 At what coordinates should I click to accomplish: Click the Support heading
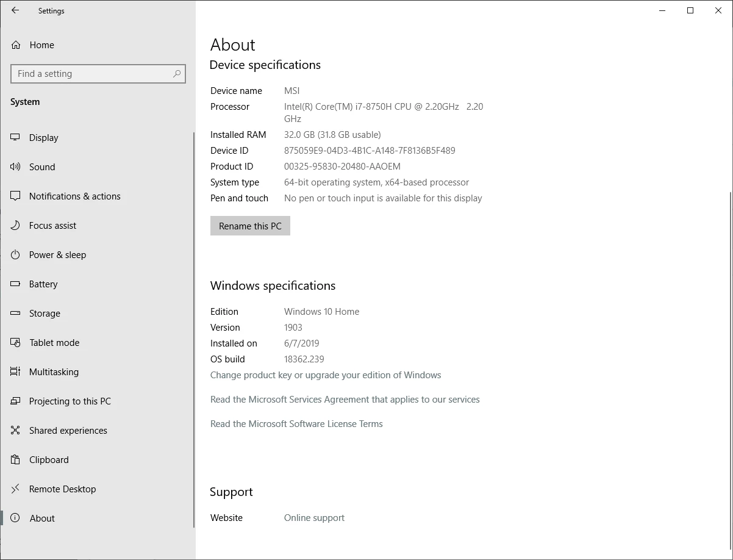click(231, 492)
